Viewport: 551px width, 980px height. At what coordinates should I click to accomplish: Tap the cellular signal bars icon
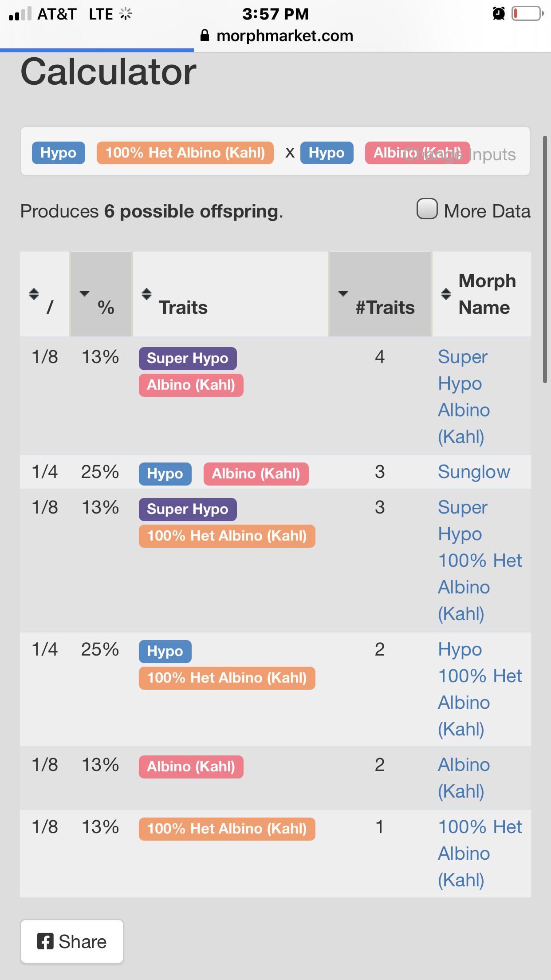pyautogui.click(x=20, y=14)
